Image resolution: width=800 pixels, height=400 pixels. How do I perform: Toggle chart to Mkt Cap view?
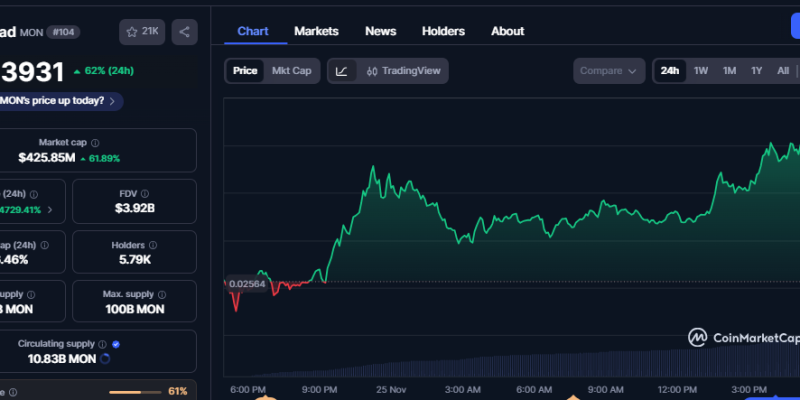tap(291, 71)
